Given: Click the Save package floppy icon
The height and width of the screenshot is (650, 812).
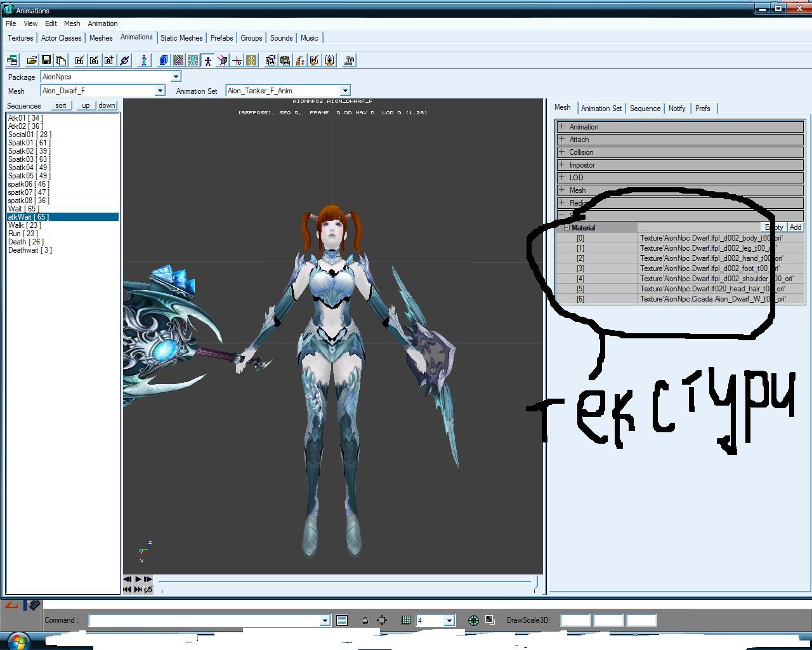Looking at the screenshot, I should [46, 60].
